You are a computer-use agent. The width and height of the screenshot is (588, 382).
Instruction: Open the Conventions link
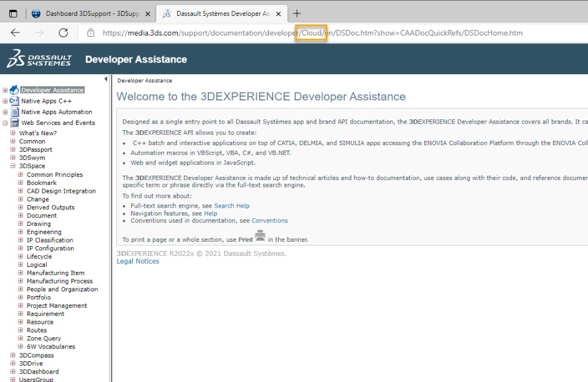click(x=269, y=220)
